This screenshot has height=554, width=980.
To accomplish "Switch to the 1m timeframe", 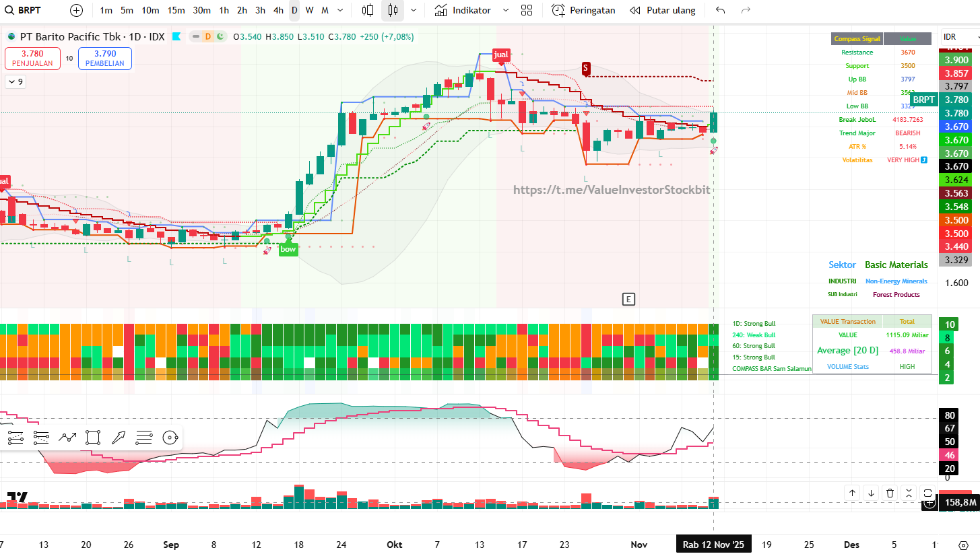I will pyautogui.click(x=106, y=10).
